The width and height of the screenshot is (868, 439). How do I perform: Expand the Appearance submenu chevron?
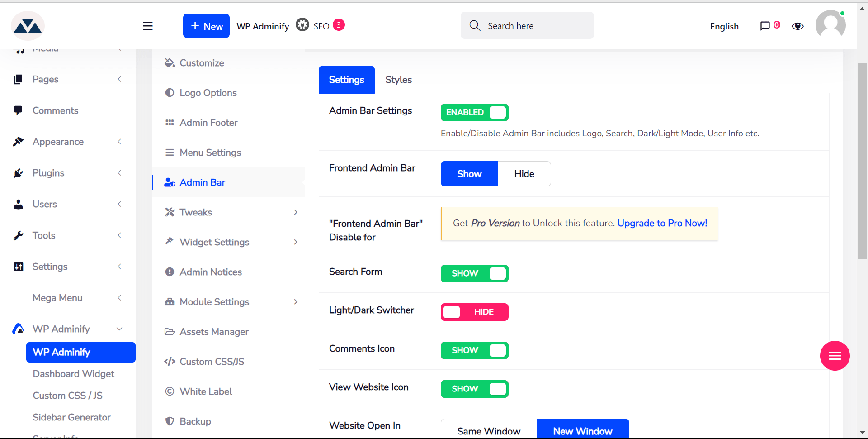click(x=119, y=142)
